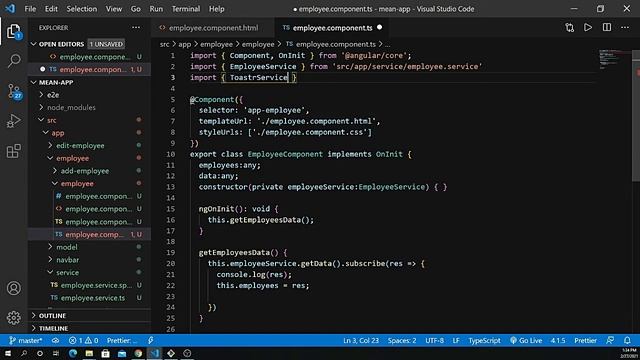Click the Visual Studio Code taskbar icon

(x=154, y=353)
